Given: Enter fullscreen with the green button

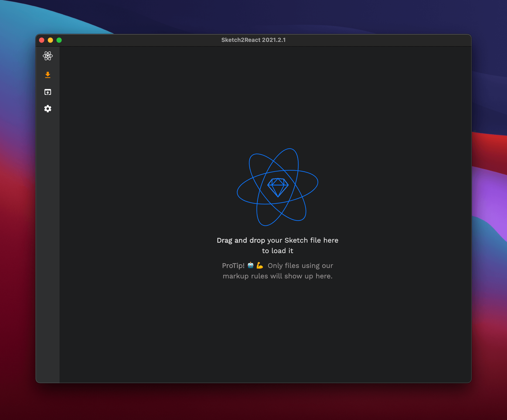Looking at the screenshot, I should pos(59,40).
